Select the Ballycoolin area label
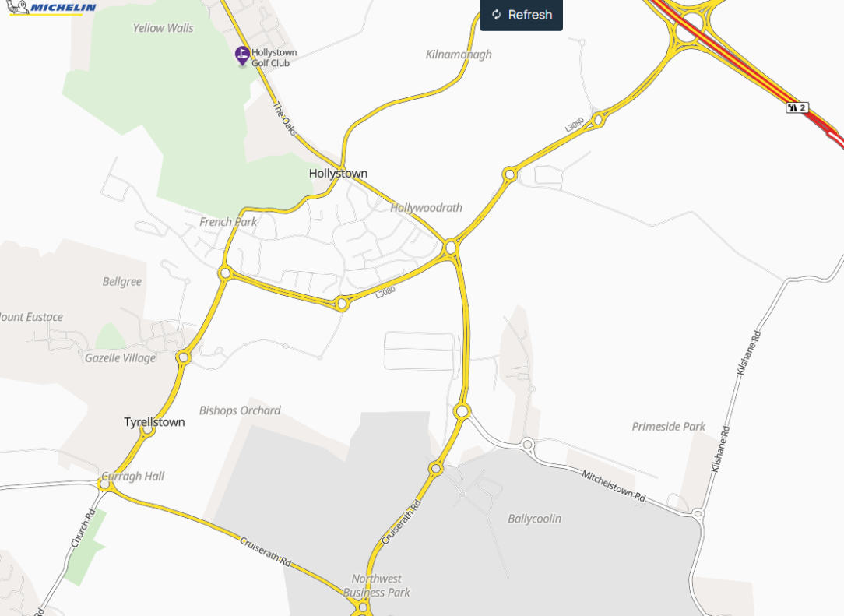 coord(534,519)
